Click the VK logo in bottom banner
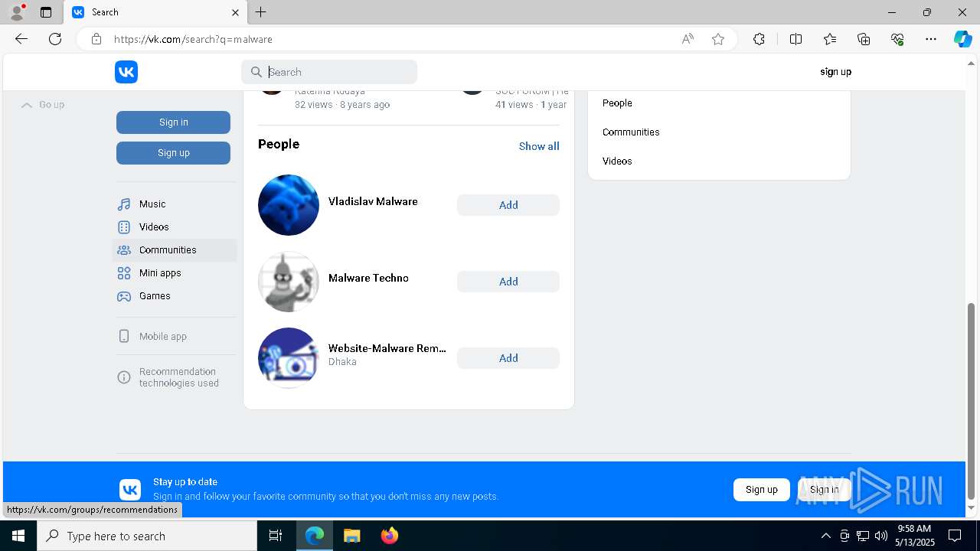Screen dimensions: 980x551 click(x=130, y=490)
